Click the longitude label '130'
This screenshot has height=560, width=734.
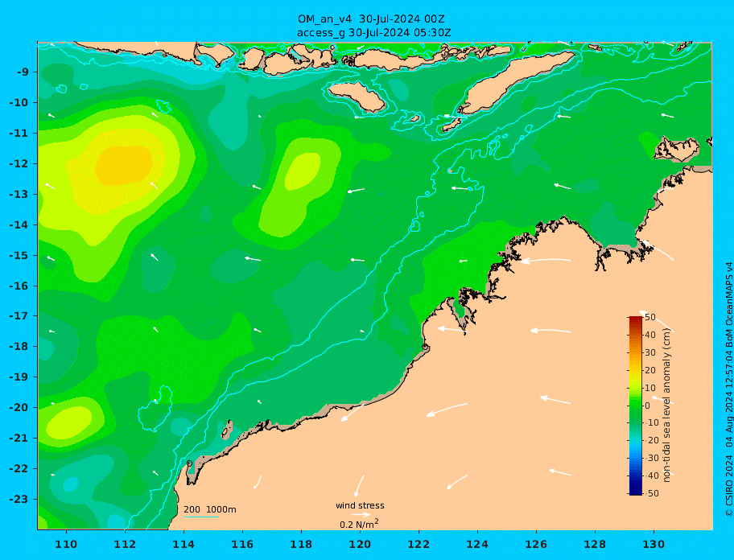(654, 544)
